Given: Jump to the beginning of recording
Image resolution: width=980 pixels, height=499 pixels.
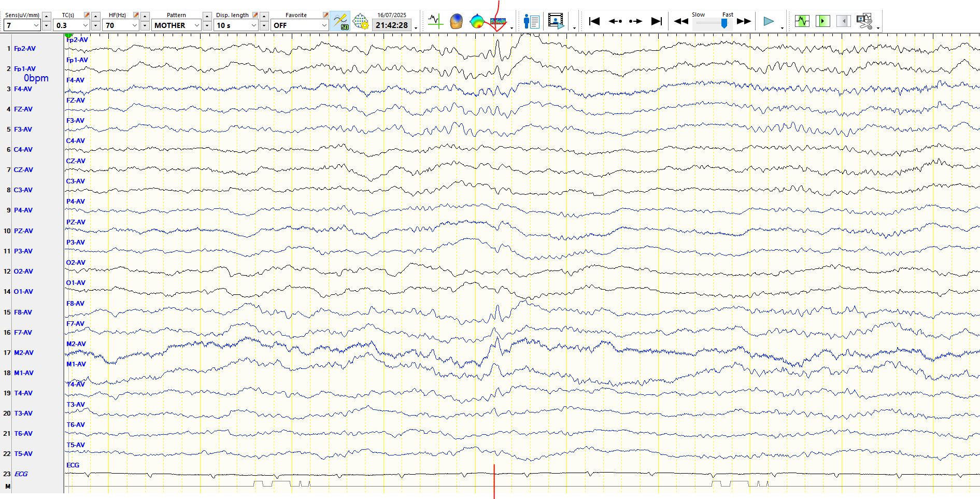Looking at the screenshot, I should pyautogui.click(x=594, y=21).
